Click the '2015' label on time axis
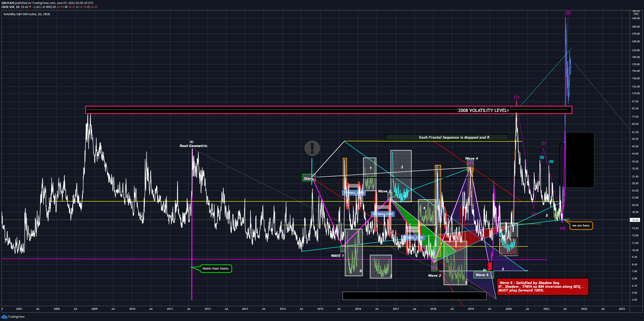The image size is (644, 321). (320, 309)
